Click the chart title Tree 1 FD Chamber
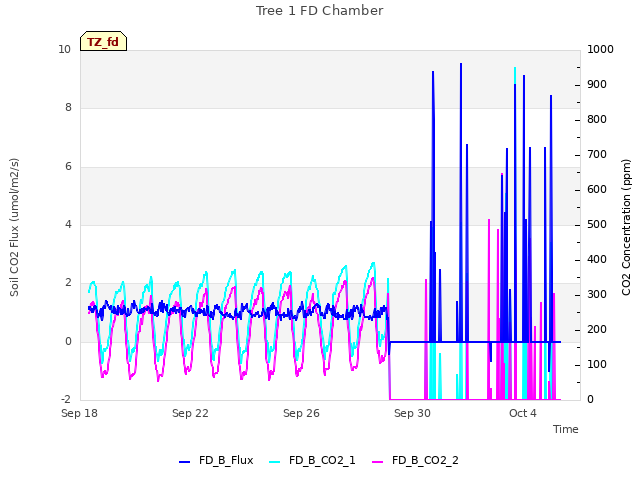This screenshot has height=480, width=640. [x=320, y=11]
